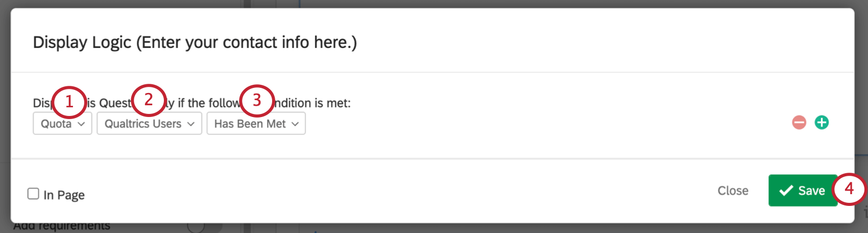Toggle the Add requirements switch behind dialog
The width and height of the screenshot is (868, 233).
point(203,227)
